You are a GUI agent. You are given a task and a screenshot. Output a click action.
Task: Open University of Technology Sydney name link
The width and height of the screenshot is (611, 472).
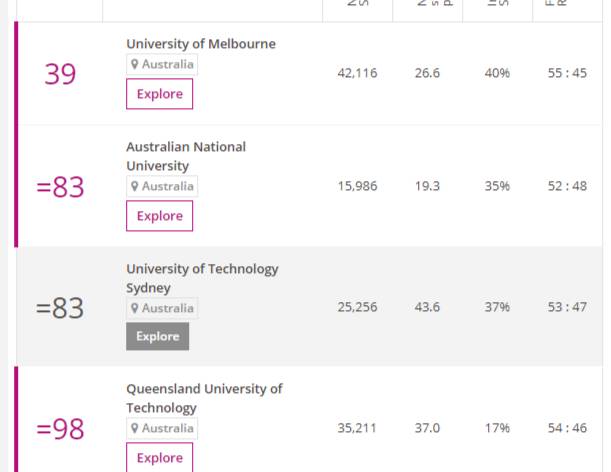pyautogui.click(x=202, y=278)
